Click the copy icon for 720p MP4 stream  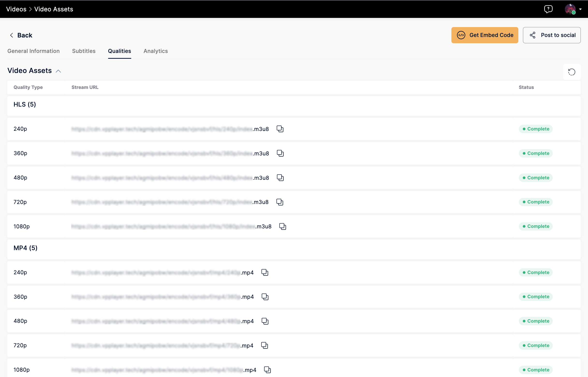pyautogui.click(x=265, y=345)
